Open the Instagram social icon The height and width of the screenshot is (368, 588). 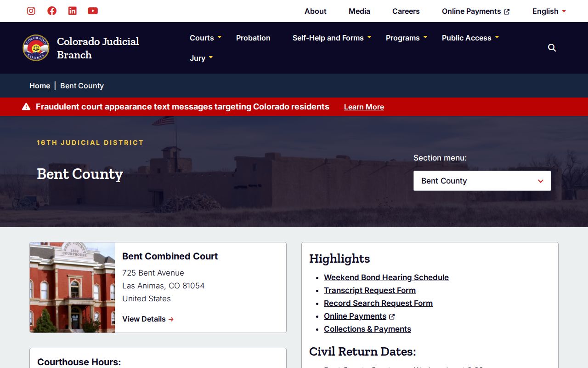pyautogui.click(x=31, y=11)
